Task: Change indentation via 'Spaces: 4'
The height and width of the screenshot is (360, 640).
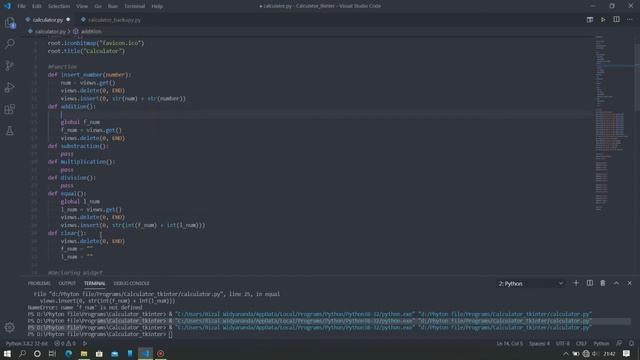Action: [539, 344]
